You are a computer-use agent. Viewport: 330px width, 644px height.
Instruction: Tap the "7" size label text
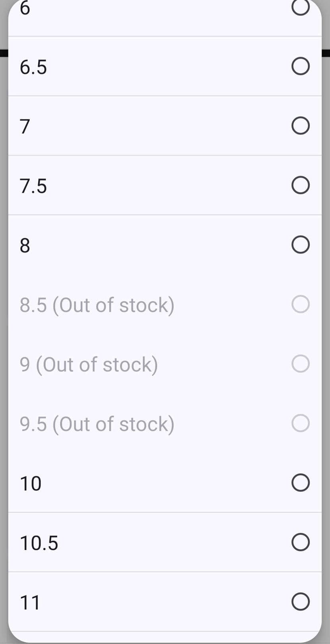pos(25,126)
